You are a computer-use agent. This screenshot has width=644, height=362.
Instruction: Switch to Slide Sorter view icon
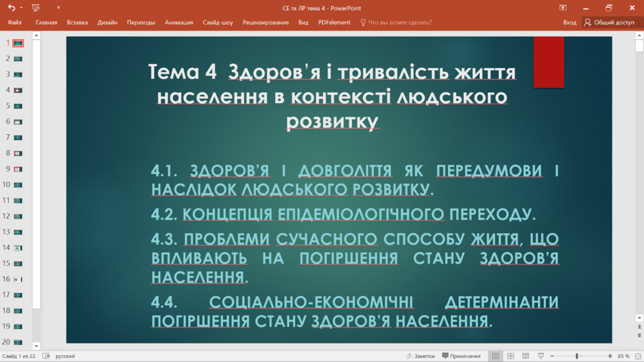coord(511,356)
